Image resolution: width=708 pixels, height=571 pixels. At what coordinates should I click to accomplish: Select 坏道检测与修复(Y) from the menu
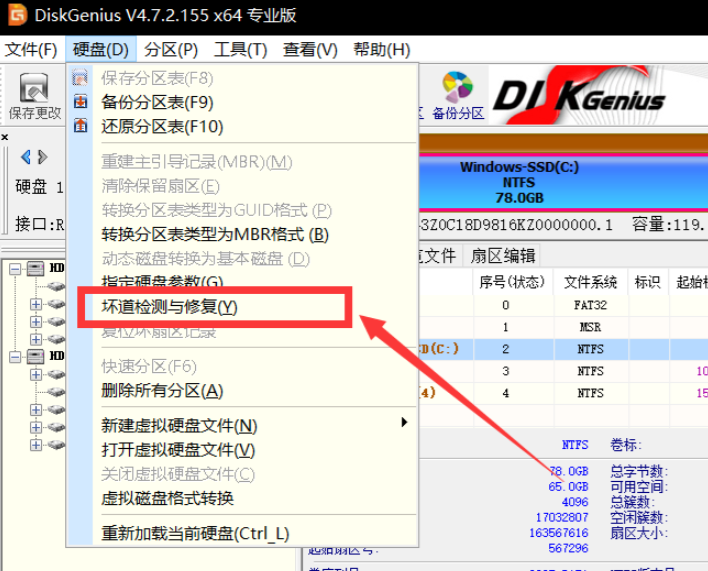coord(170,307)
